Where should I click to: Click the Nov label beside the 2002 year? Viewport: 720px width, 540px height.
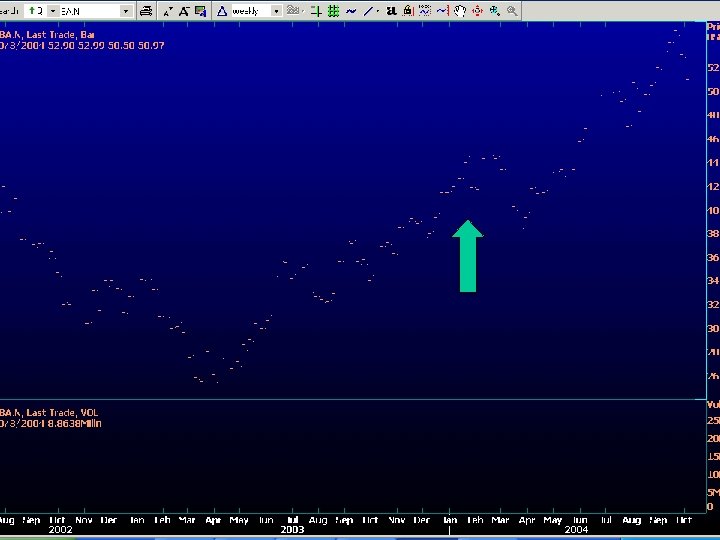(83, 520)
